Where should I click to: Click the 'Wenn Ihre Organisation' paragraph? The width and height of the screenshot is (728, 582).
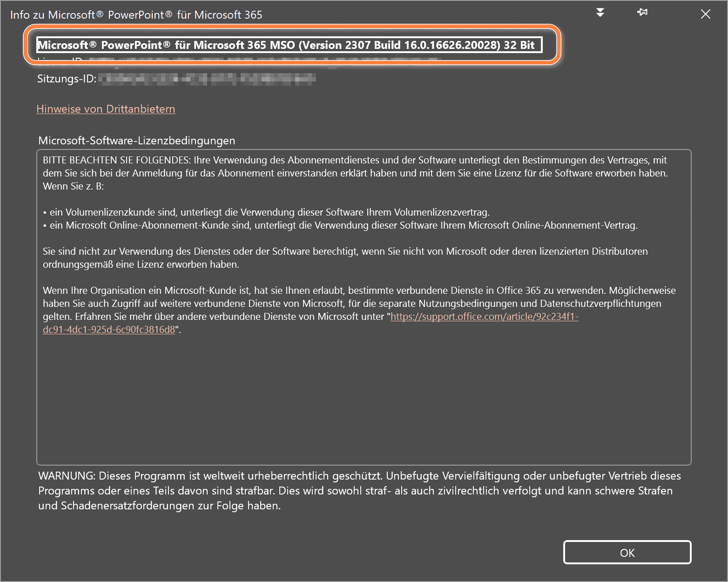(x=359, y=310)
